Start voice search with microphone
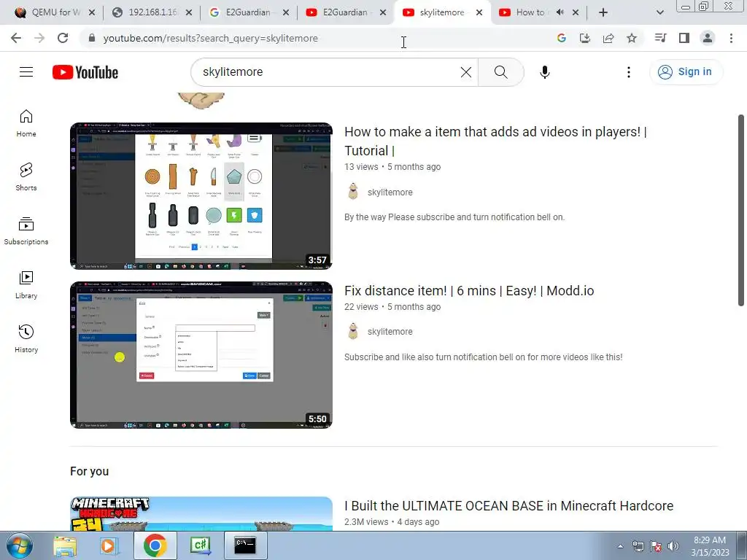747x560 pixels. (x=544, y=72)
